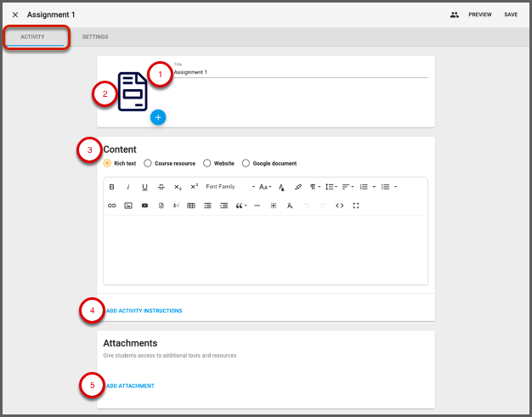The image size is (532, 417).
Task: Insert a link in the content editor
Action: [x=112, y=206]
